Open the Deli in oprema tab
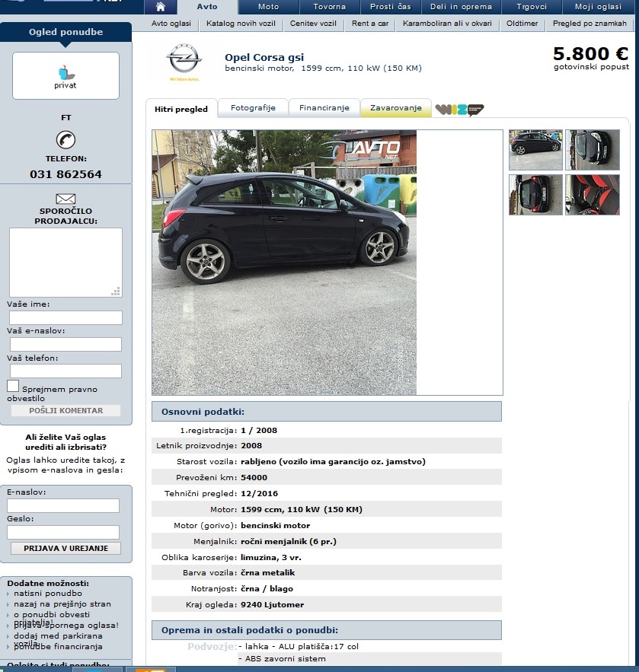639x672 pixels. coord(461,7)
